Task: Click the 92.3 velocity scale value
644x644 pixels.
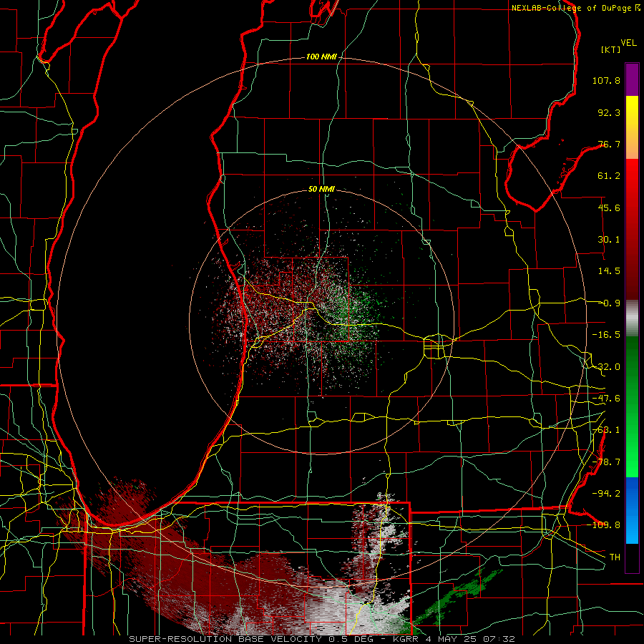Action: click(609, 112)
